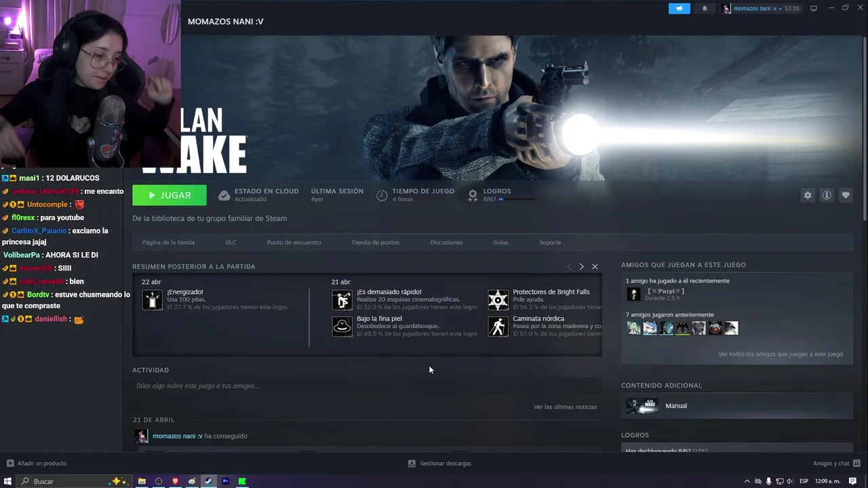The image size is (868, 488).
Task: Open Premiere Pro from the taskbar
Action: [x=225, y=481]
